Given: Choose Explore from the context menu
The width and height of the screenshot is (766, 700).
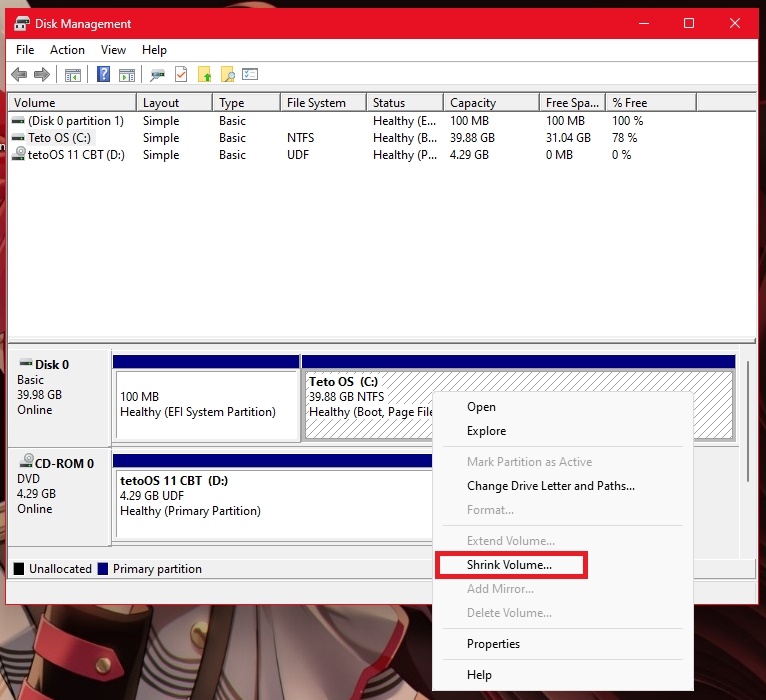Looking at the screenshot, I should 563,431.
